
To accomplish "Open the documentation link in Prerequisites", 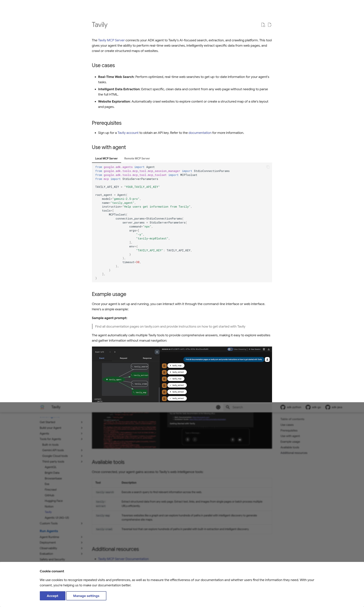I will pos(200,133).
